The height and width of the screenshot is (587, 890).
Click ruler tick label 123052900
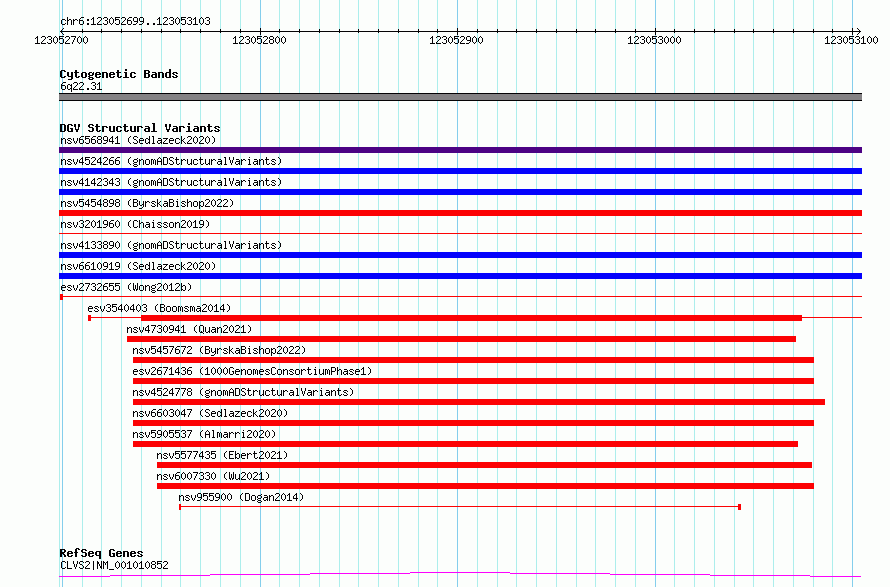coord(456,40)
